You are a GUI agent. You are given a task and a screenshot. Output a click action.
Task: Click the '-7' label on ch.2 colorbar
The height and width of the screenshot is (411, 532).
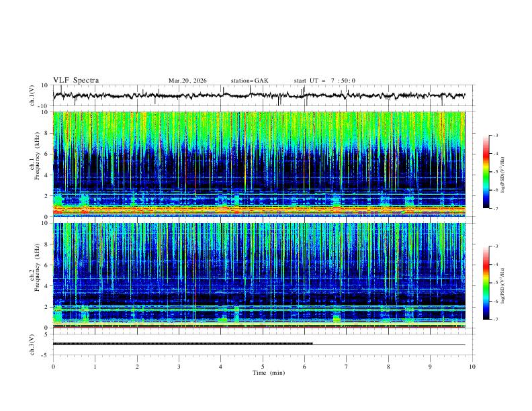pos(495,320)
